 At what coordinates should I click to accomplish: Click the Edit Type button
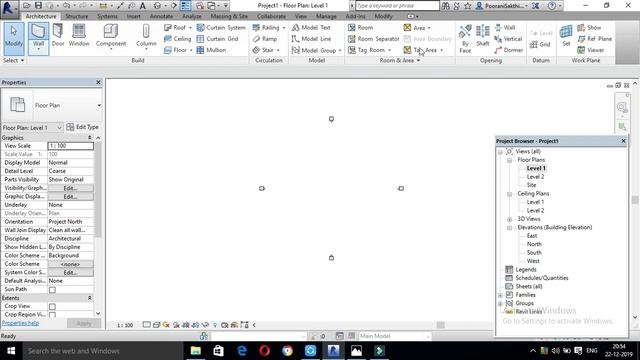tap(82, 127)
